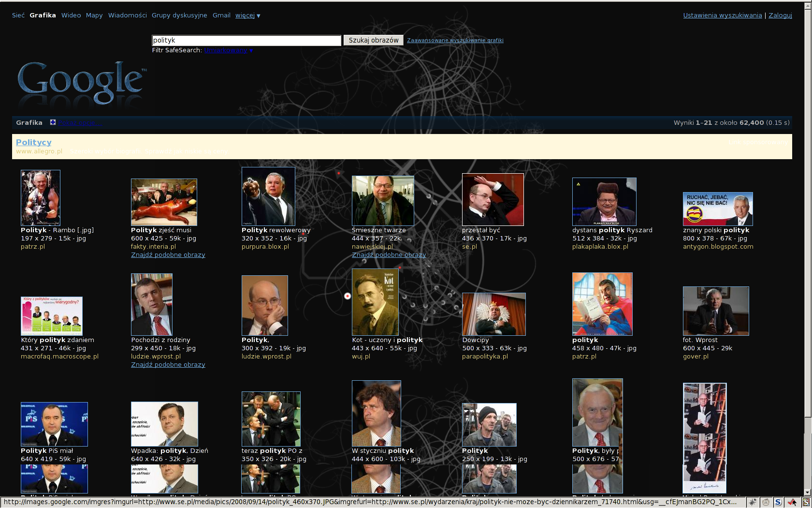Click the colorful S icon at far right of status bar
This screenshot has height=508, width=812.
click(806, 502)
